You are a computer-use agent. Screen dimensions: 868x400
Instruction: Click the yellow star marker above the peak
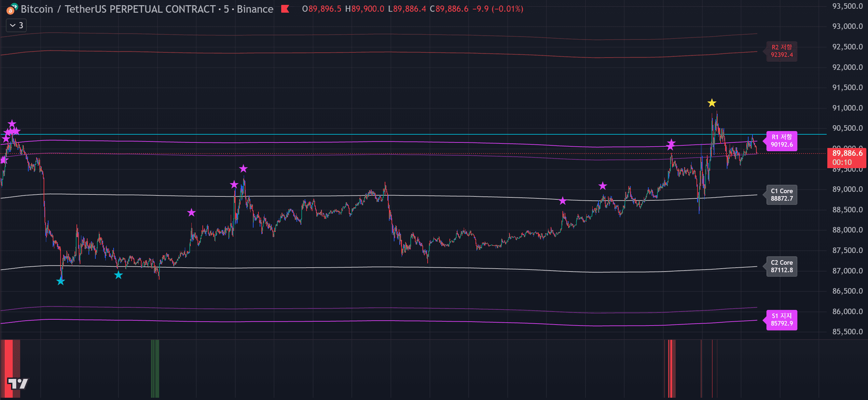712,103
